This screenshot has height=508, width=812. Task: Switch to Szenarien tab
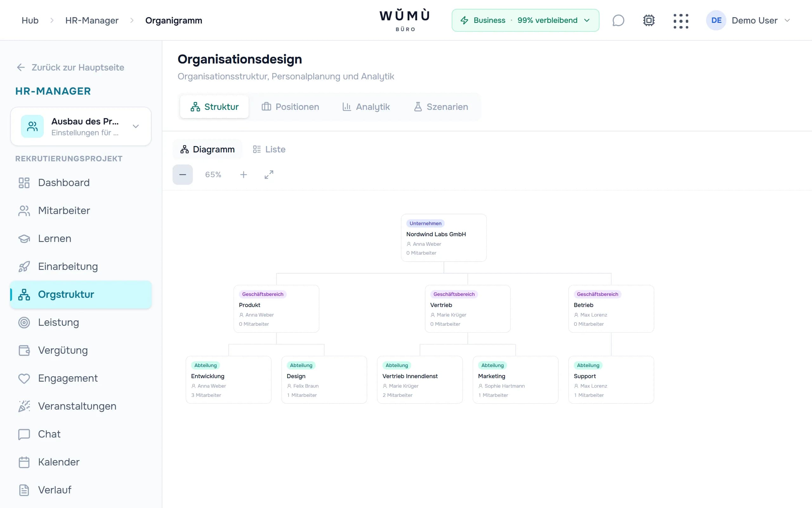[x=441, y=107]
